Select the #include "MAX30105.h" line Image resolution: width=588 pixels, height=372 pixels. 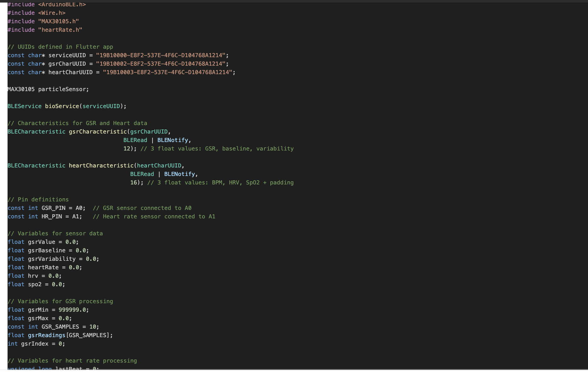(x=43, y=21)
